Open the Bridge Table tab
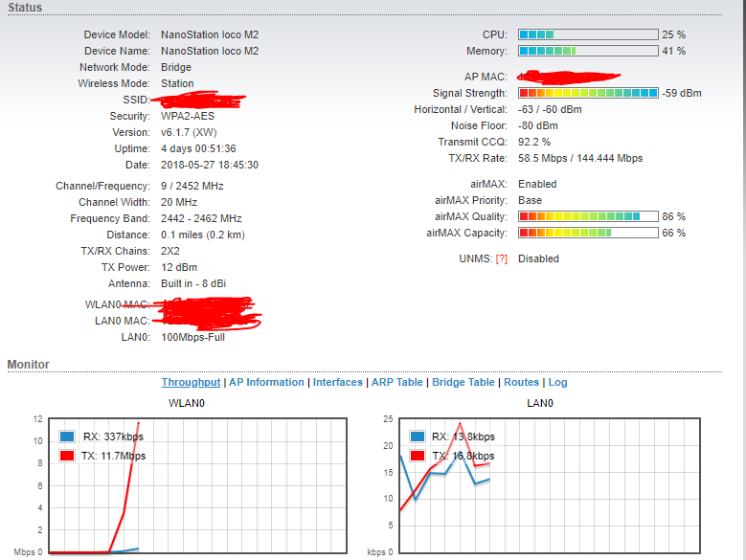The image size is (746, 560). coord(463,382)
